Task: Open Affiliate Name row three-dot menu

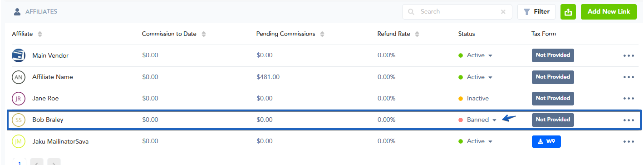Action: tap(629, 77)
